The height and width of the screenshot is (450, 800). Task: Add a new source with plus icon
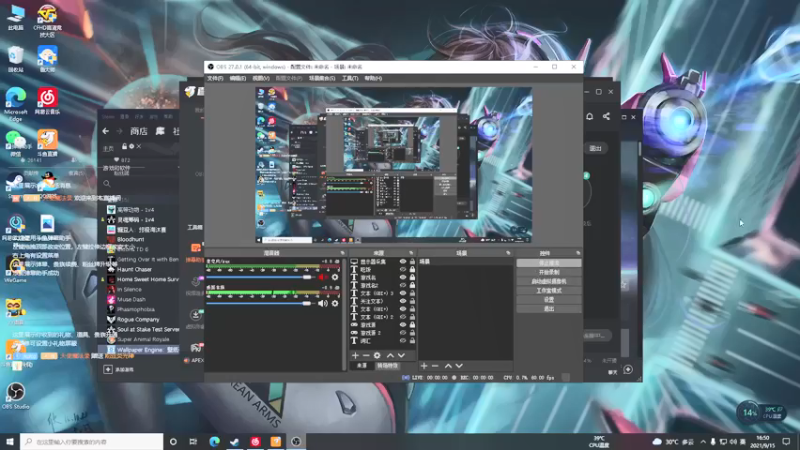355,355
